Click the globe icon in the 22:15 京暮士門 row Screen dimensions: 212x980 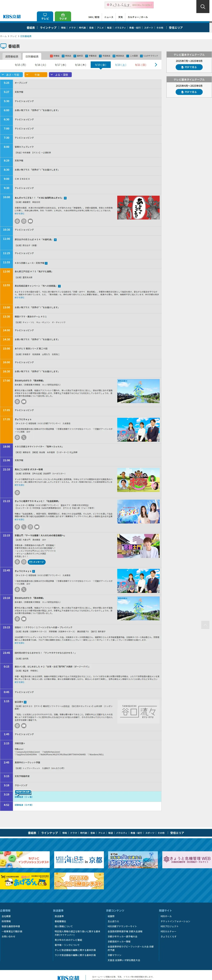(x=17, y=562)
